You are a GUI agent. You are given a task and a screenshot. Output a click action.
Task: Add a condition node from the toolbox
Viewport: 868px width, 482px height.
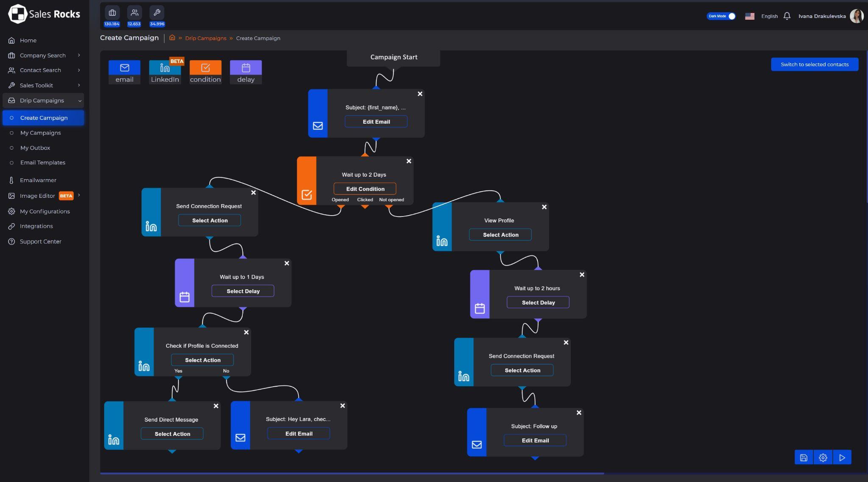[x=205, y=72]
